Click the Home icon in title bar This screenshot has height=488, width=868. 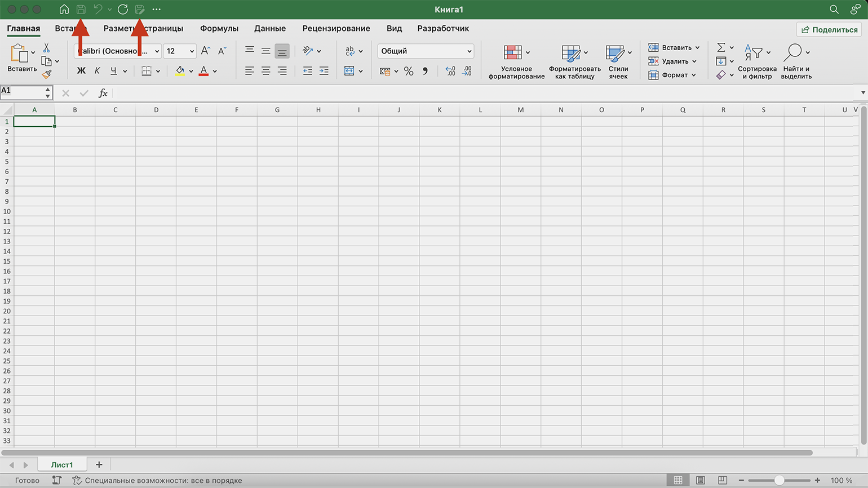click(64, 9)
